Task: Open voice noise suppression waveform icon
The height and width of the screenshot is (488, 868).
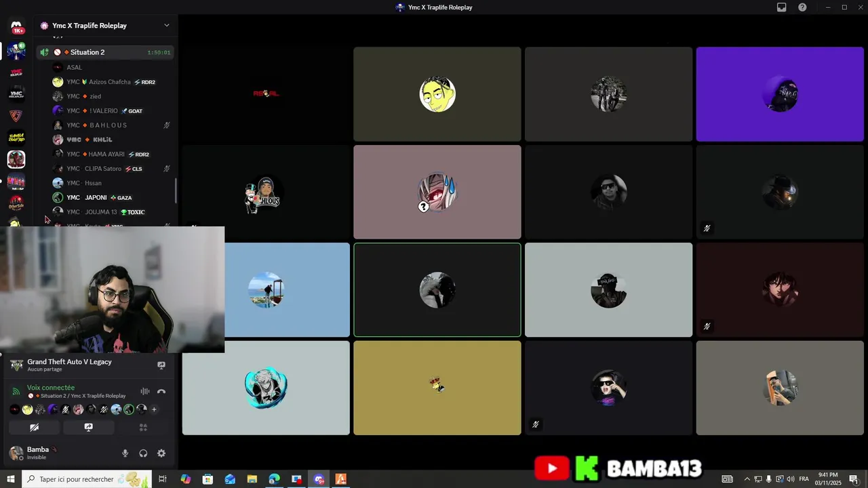Action: click(x=144, y=391)
